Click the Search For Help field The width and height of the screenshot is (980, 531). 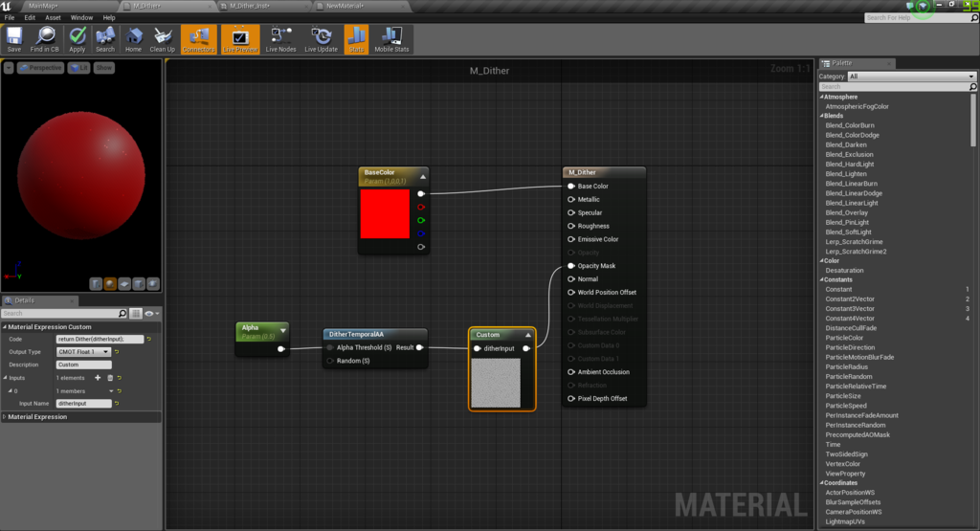tap(922, 17)
